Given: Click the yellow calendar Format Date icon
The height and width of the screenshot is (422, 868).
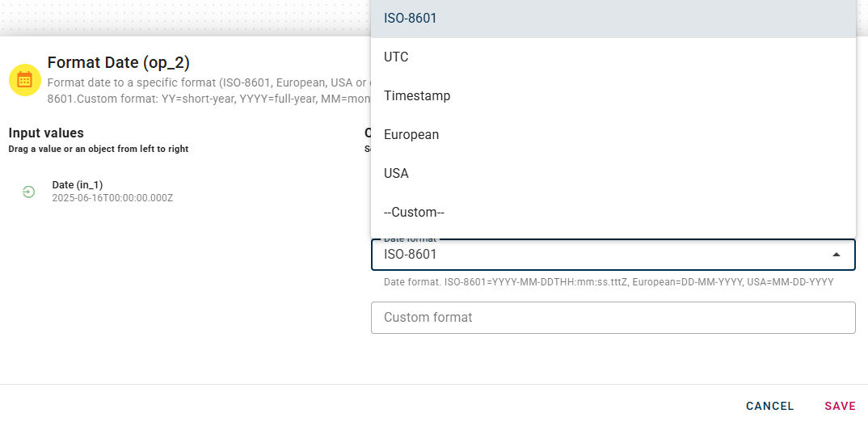Looking at the screenshot, I should (x=25, y=80).
